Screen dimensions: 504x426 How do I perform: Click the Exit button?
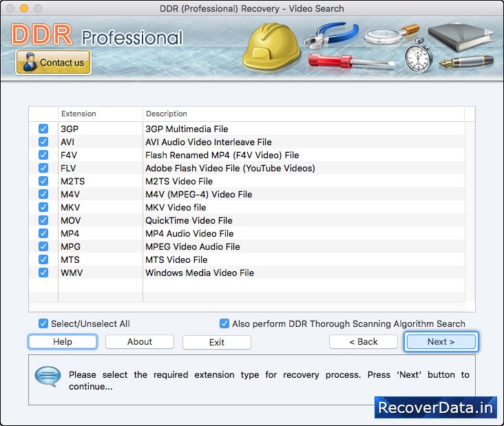click(217, 342)
